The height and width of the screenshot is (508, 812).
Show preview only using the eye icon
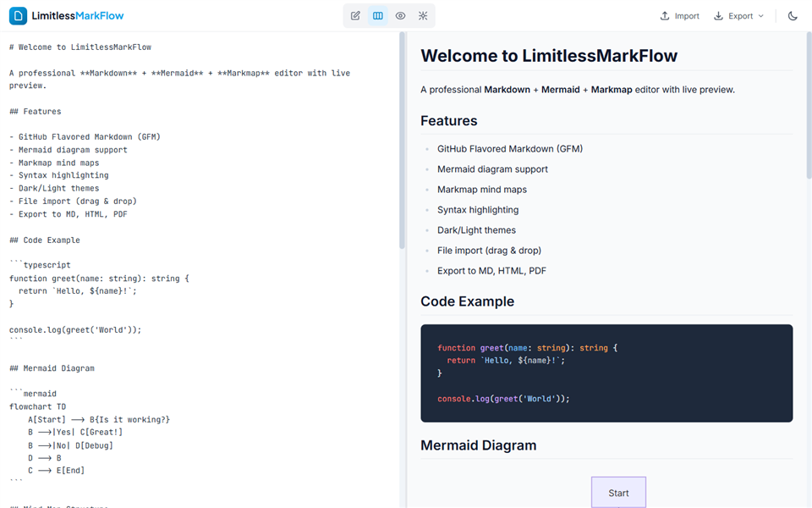click(400, 16)
